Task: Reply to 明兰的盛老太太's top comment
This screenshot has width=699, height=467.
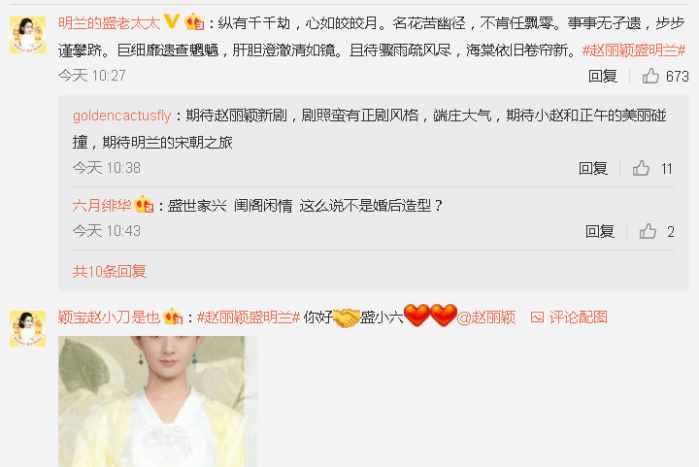Action: [x=603, y=76]
